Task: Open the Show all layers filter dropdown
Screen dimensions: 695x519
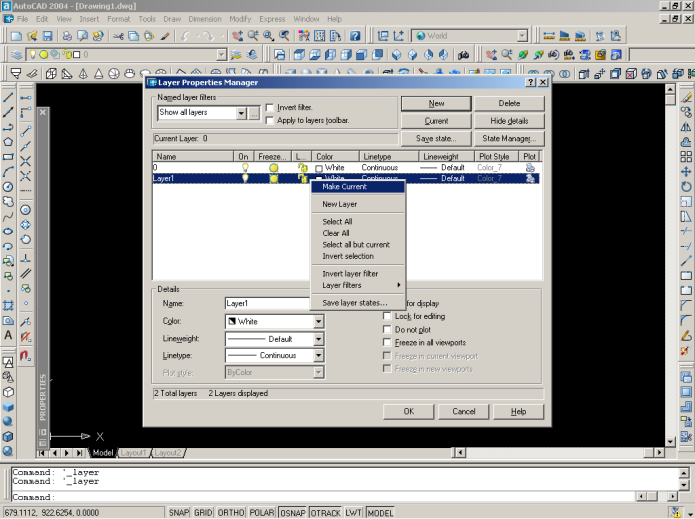Action: click(241, 113)
